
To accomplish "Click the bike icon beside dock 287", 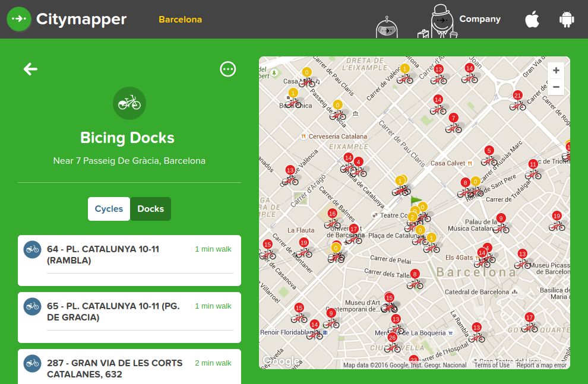I will coord(32,363).
